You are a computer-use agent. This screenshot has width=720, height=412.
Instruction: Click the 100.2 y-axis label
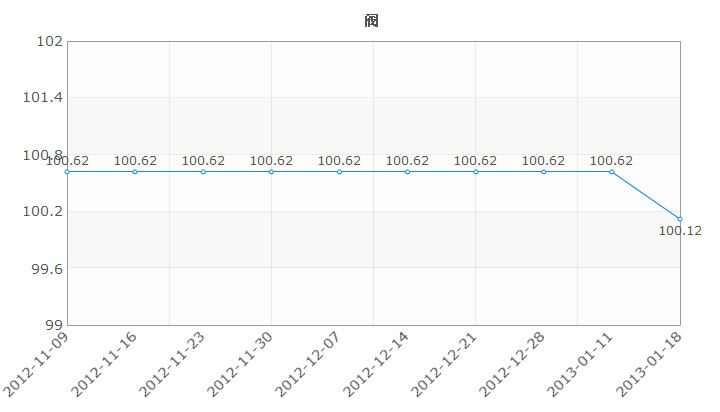click(43, 211)
